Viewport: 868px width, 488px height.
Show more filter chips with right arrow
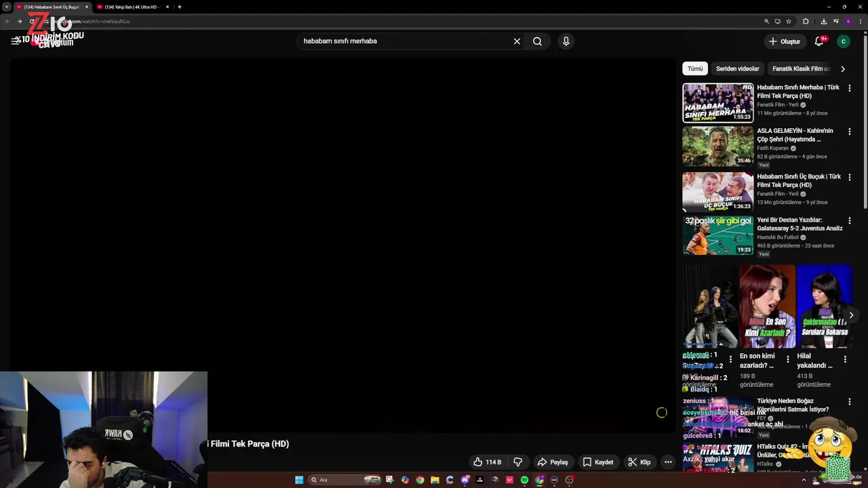click(843, 68)
